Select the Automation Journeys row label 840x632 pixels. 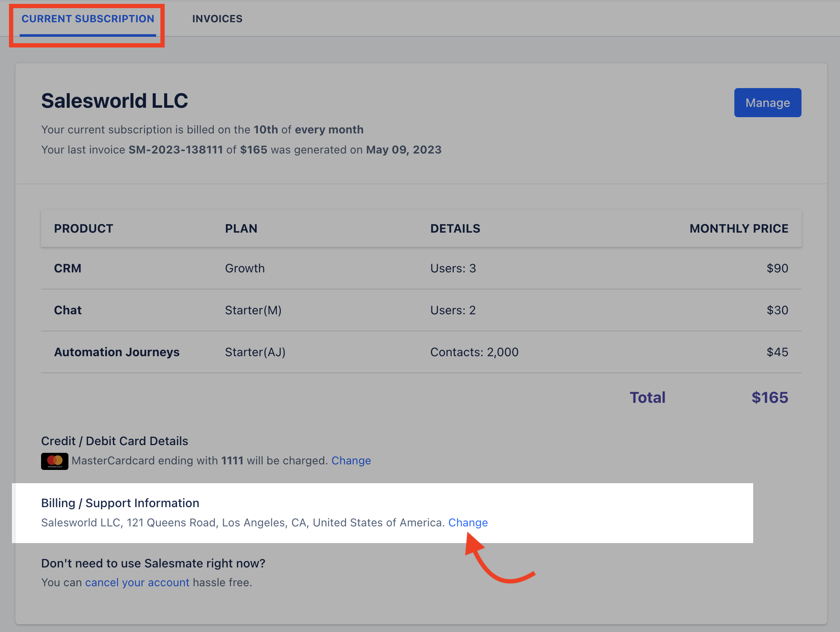coord(117,352)
